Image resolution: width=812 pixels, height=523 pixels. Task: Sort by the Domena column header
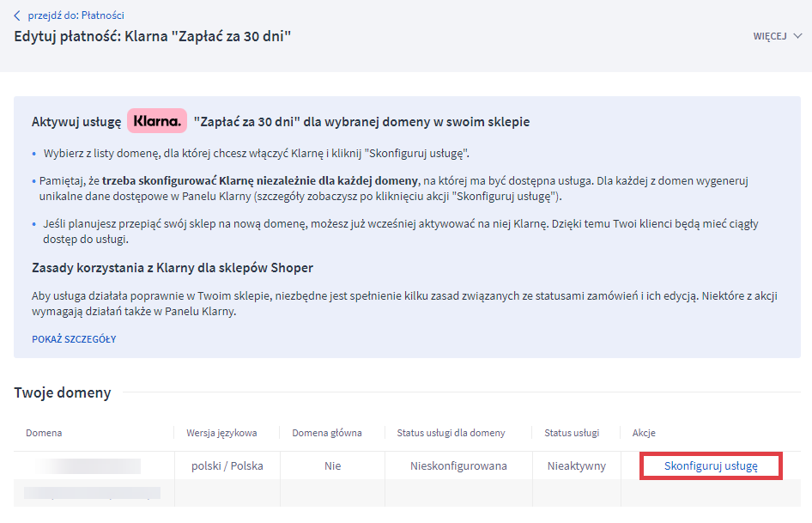(44, 433)
